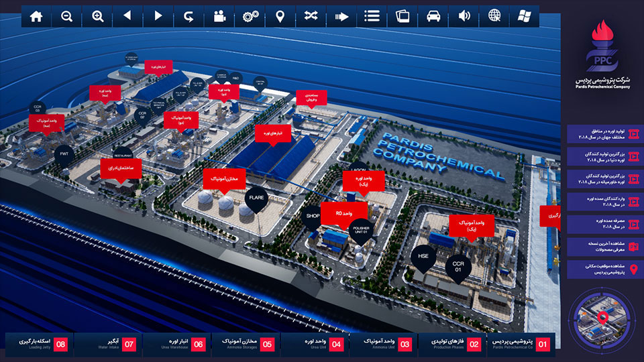Click the location pin toolbar icon
Image resolution: width=644 pixels, height=362 pixels.
click(280, 16)
